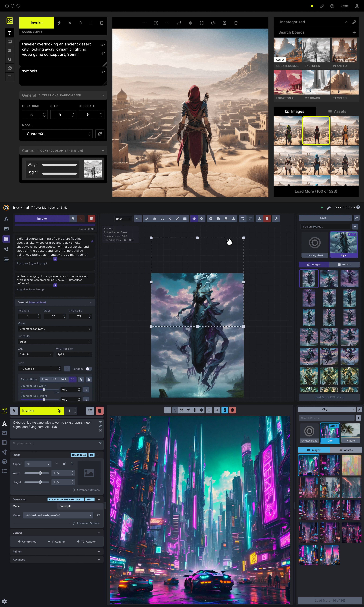Switch to Assets tab in top window gallery

(337, 111)
